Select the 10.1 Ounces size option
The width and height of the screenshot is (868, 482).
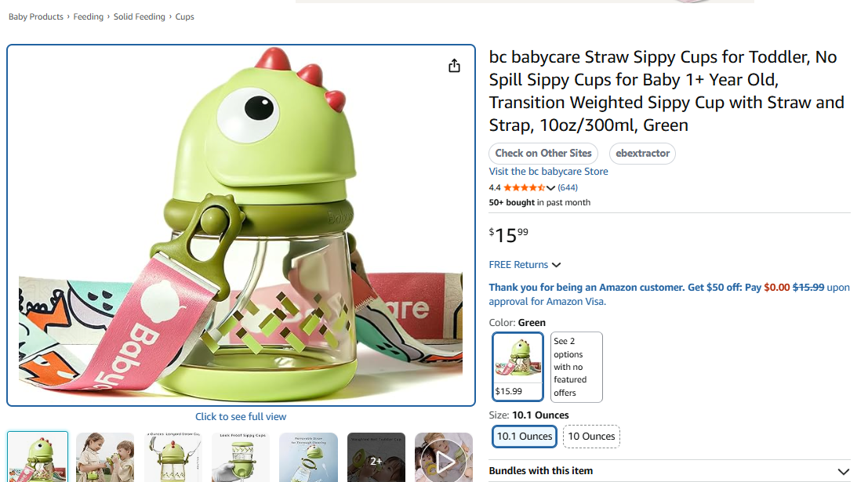point(525,437)
